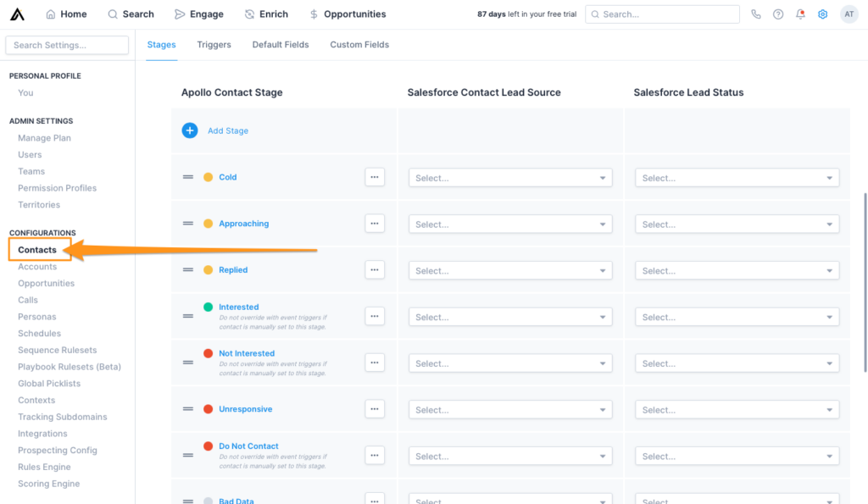Click the blue plus Add Stage icon
868x504 pixels.
[x=190, y=130]
